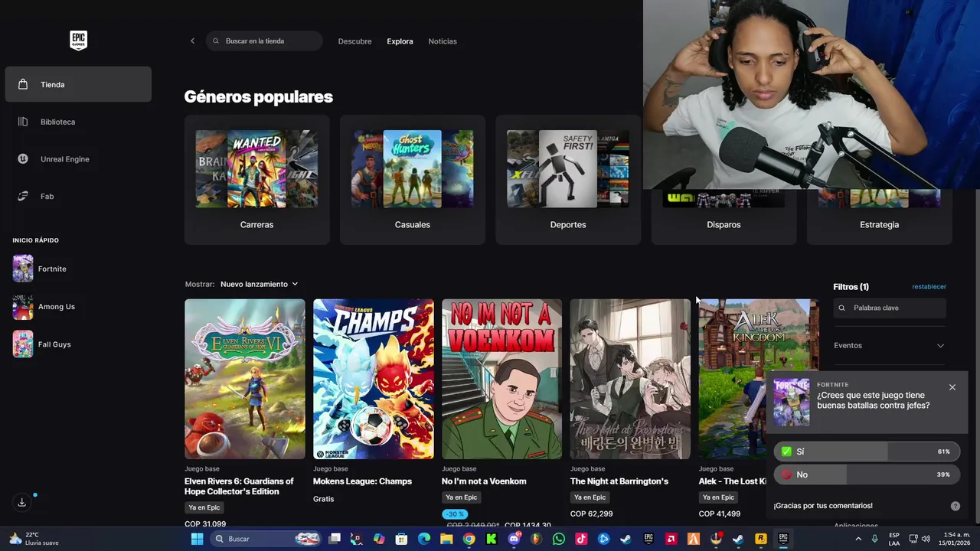Screen dimensions: 980x551
Task: Open the Deportes genre card
Action: (568, 180)
